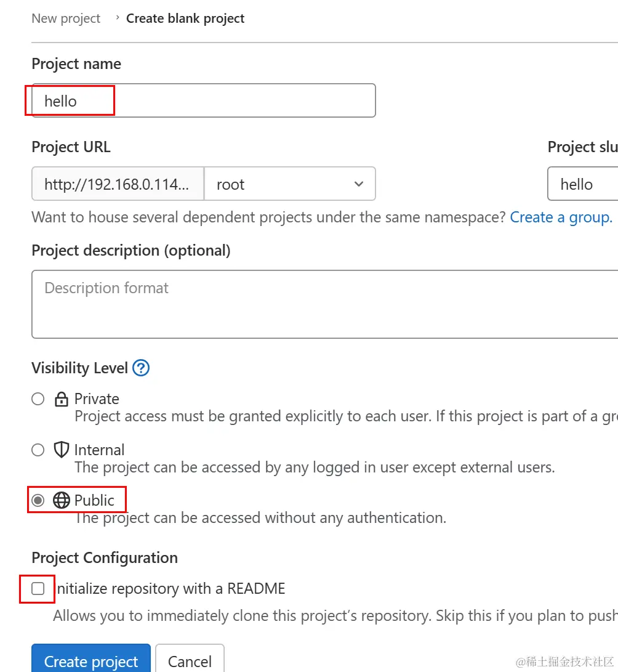Click Create blank project breadcrumb item

185,18
